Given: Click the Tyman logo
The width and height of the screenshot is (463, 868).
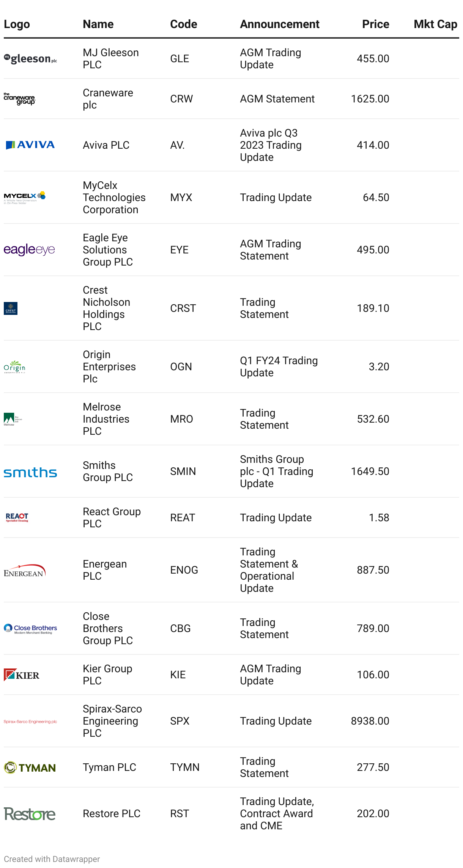Looking at the screenshot, I should 30,767.
